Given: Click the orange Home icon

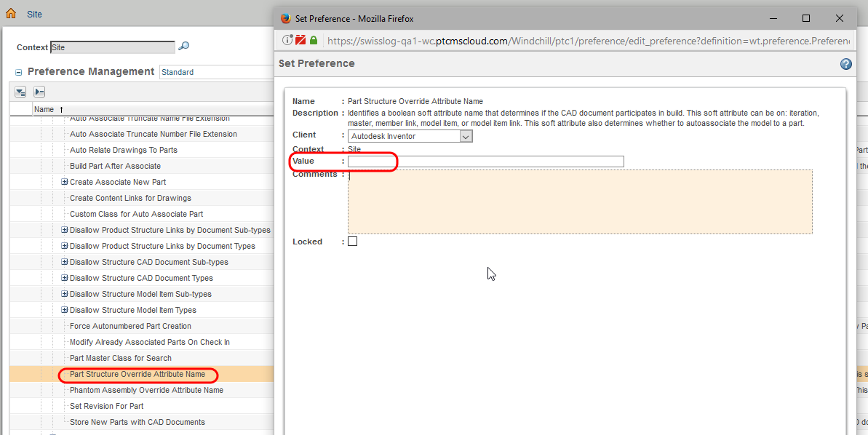Looking at the screenshot, I should click(11, 13).
